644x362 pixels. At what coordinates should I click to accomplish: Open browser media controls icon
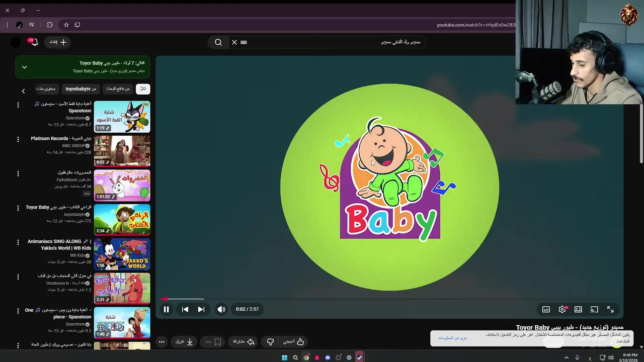click(31, 25)
